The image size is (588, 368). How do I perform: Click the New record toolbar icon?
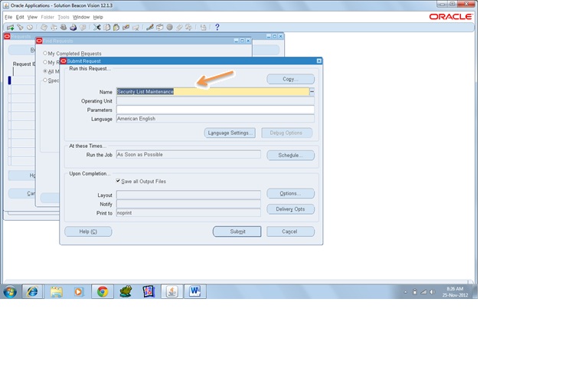point(10,28)
